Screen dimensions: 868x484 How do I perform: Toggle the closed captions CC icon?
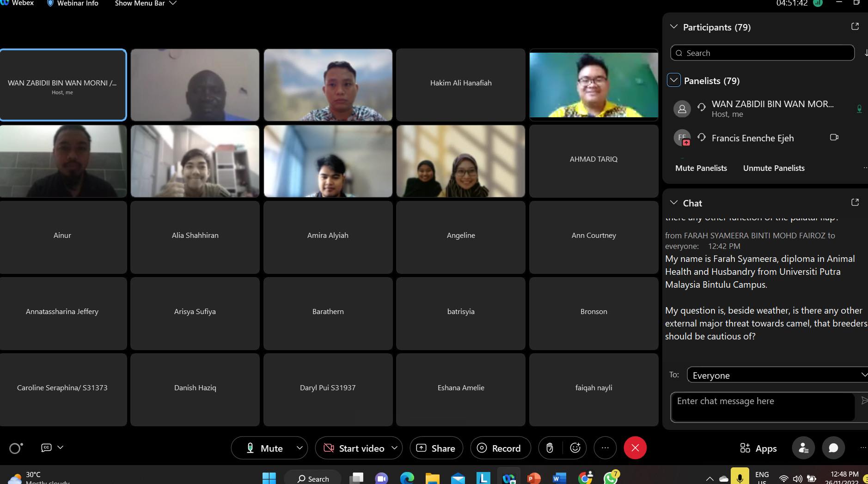click(x=46, y=448)
